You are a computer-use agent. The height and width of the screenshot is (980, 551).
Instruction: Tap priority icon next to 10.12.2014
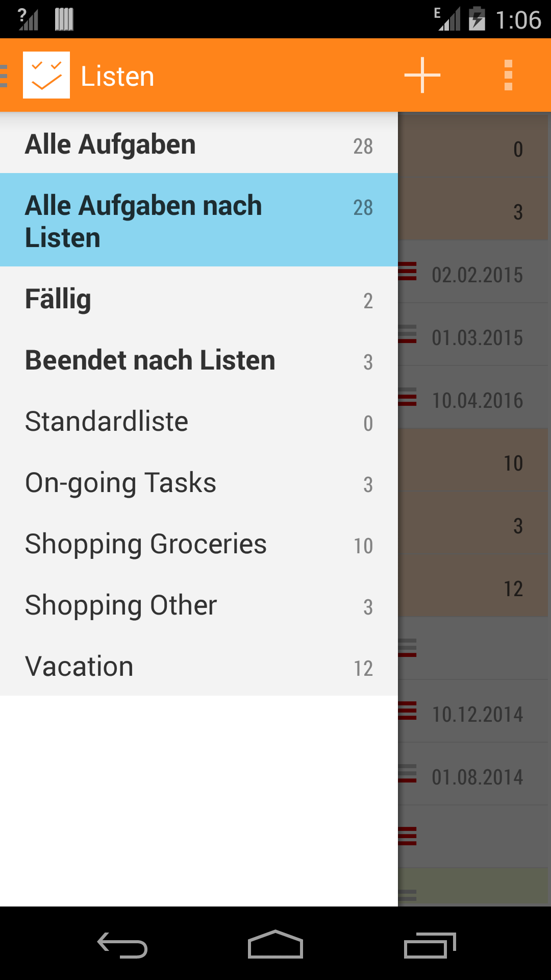coord(407,710)
